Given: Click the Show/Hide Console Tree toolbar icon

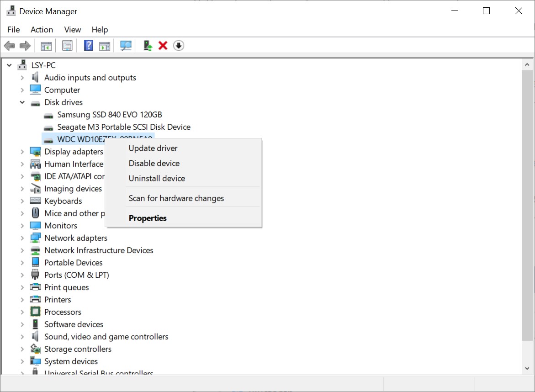Looking at the screenshot, I should [x=46, y=46].
